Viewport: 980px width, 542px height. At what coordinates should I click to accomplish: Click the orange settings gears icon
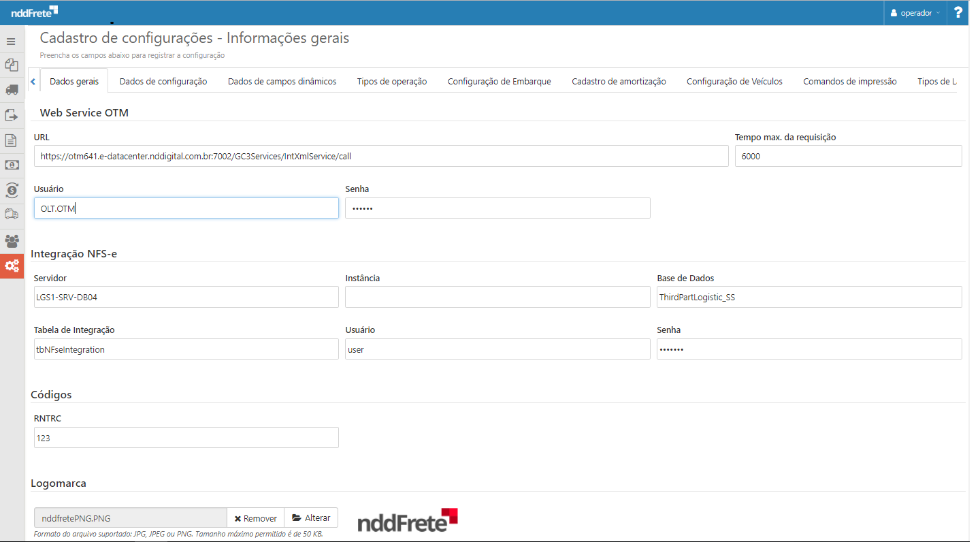(12, 266)
